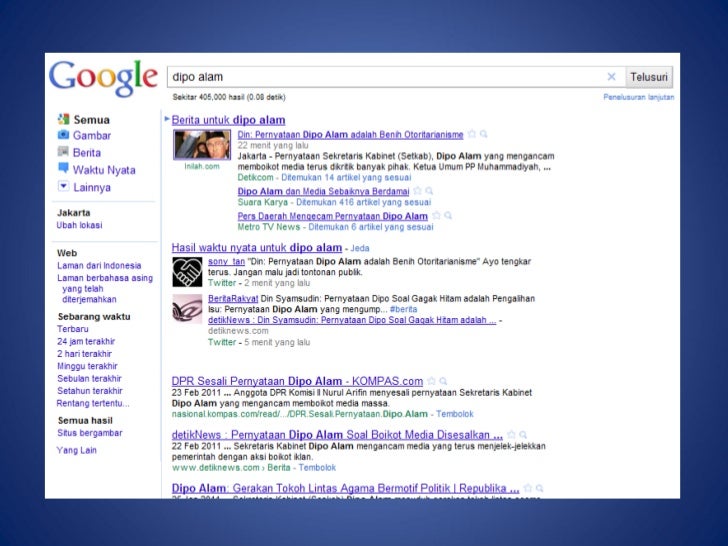
Task: Star the Pers Daerah Mengecam result
Action: point(436,215)
